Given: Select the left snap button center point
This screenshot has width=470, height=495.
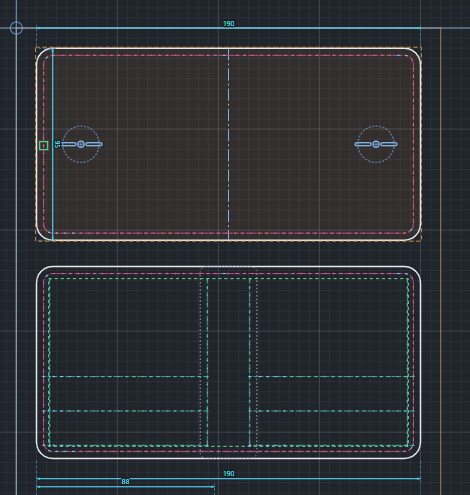Looking at the screenshot, I should pos(81,144).
